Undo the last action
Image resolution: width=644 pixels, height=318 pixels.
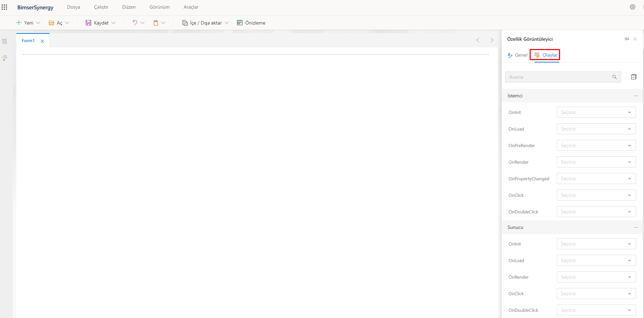pyautogui.click(x=135, y=23)
